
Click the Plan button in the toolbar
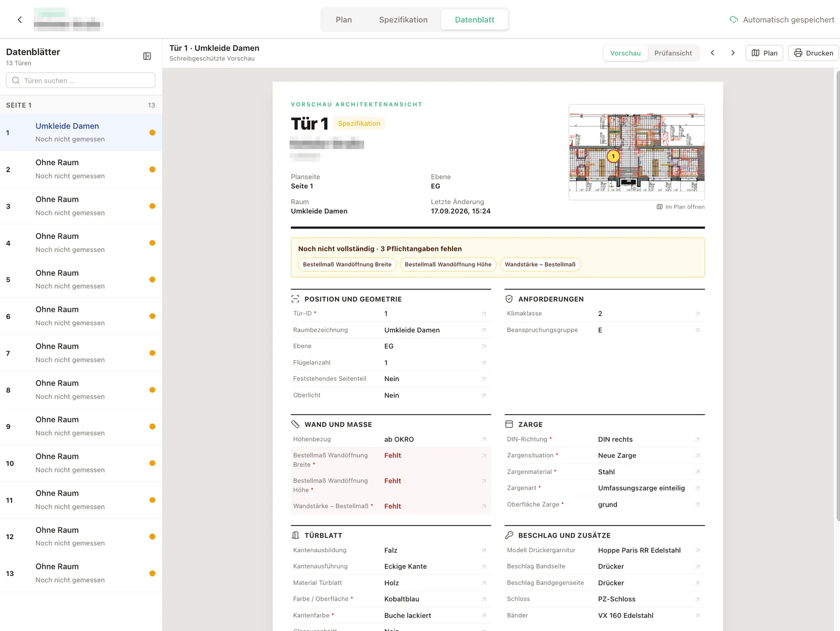click(x=764, y=53)
